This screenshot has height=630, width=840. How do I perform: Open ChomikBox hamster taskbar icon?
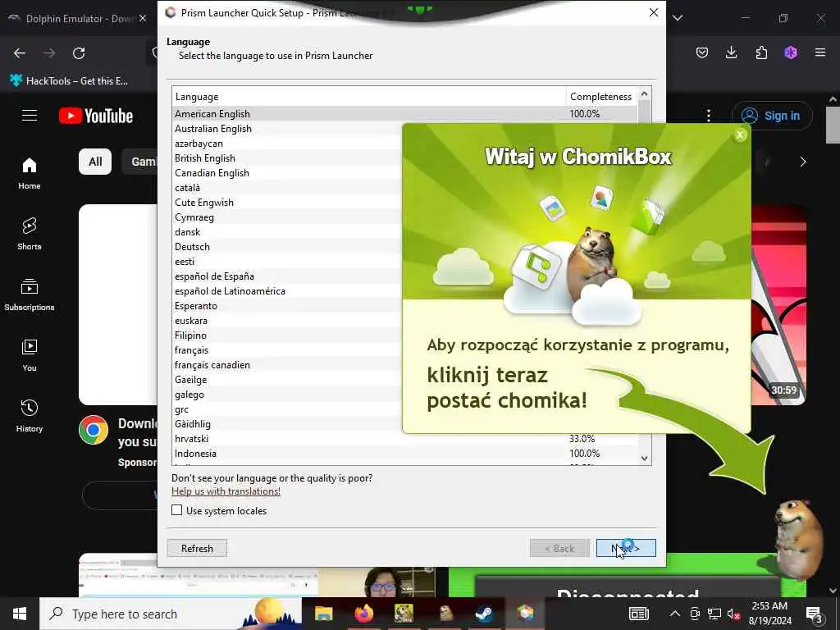(445, 614)
